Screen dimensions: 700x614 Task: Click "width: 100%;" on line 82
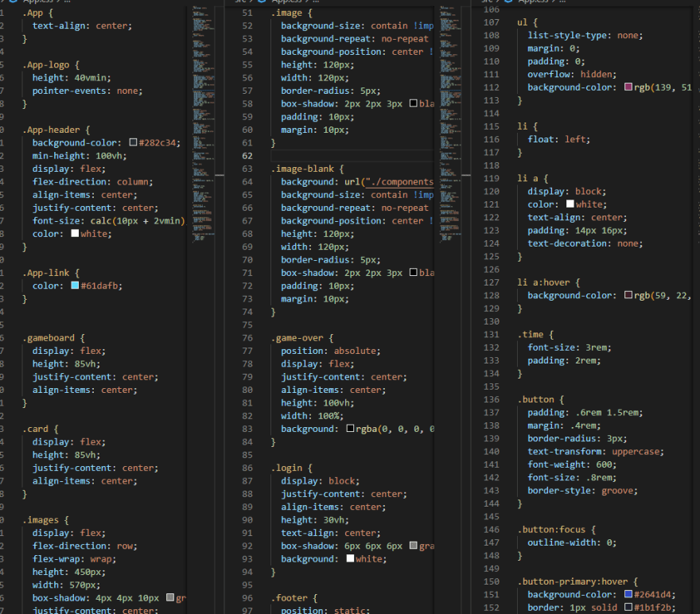pyautogui.click(x=312, y=416)
